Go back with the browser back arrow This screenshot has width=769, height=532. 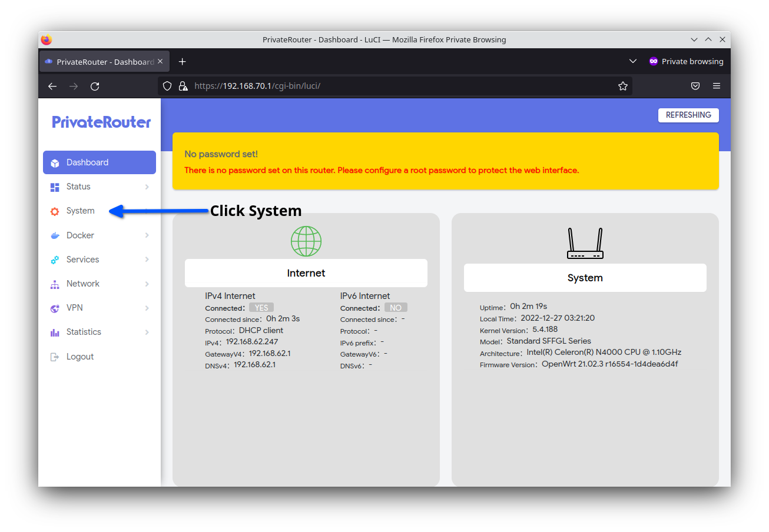tap(52, 86)
